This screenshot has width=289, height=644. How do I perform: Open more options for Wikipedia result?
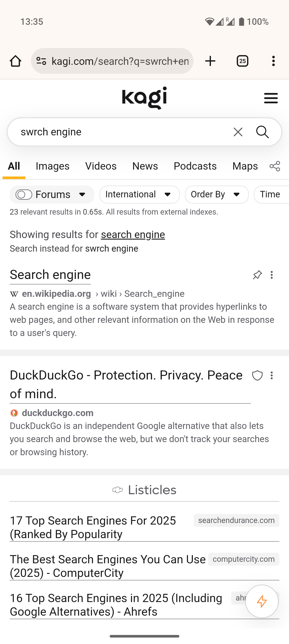point(272,275)
